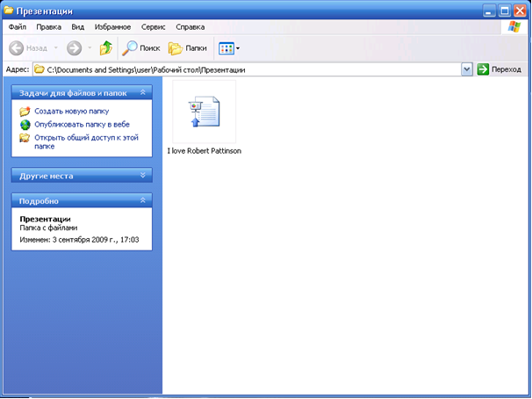Maximize the Презентации window
This screenshot has width=532, height=399.
click(505, 11)
